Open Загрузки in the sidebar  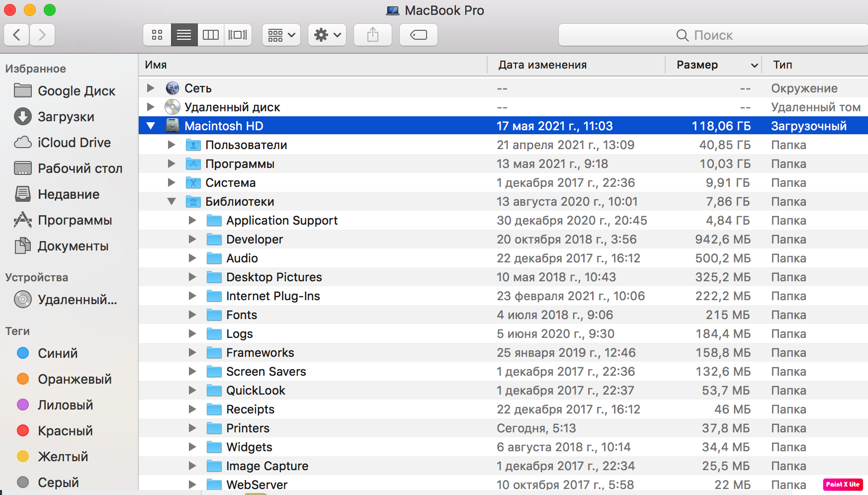tap(55, 117)
